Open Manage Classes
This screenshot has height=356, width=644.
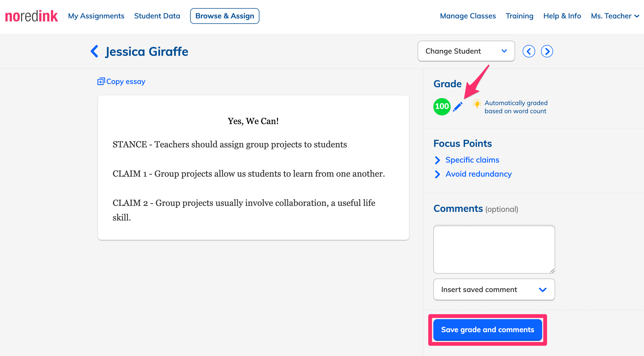click(468, 16)
